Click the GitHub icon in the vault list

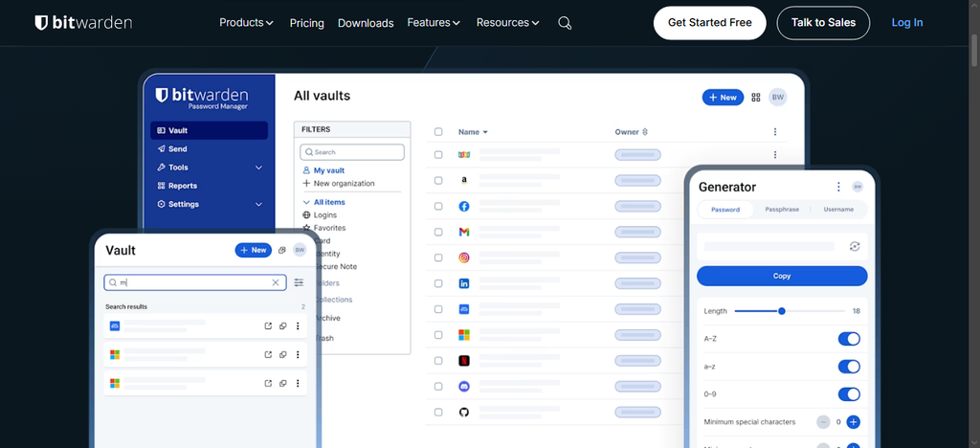464,413
